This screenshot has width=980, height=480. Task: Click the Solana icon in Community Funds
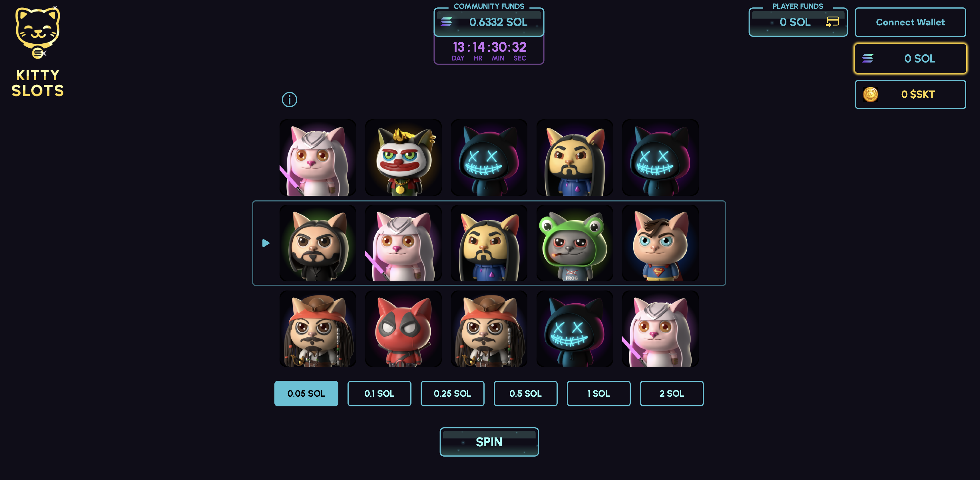(x=446, y=22)
